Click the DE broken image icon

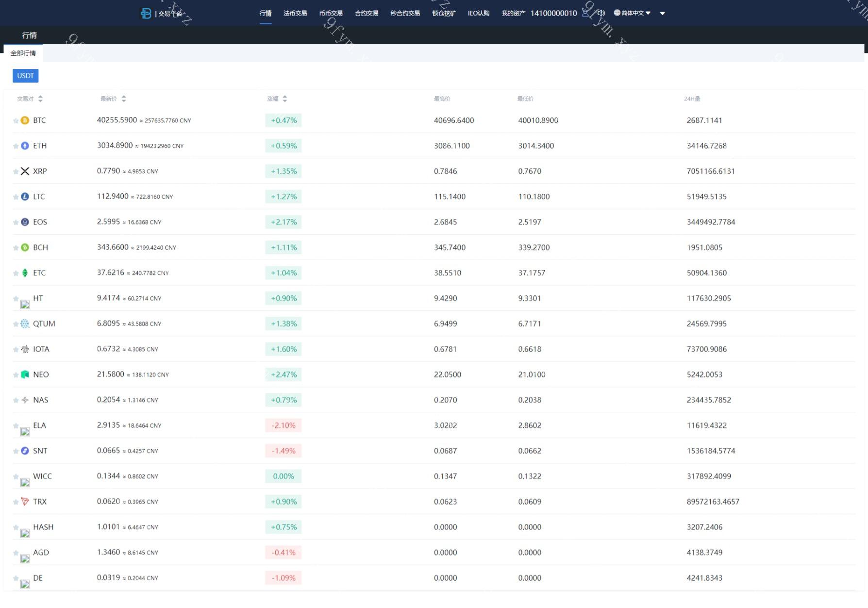point(25,584)
